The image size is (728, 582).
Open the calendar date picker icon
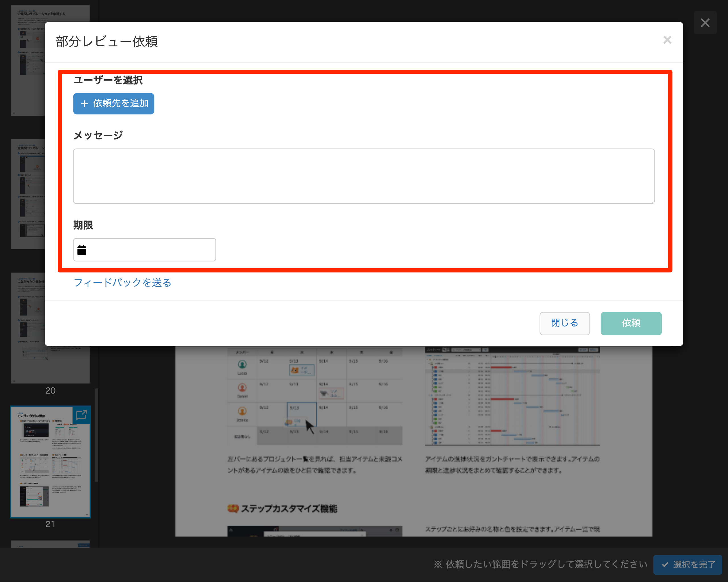click(82, 250)
